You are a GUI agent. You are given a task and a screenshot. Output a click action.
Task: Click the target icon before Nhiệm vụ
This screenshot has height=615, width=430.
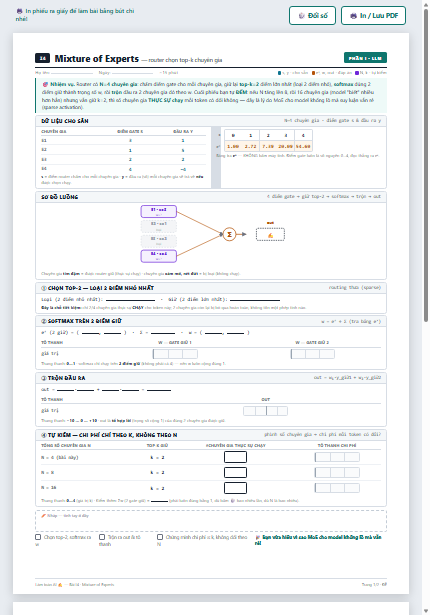[45, 84]
